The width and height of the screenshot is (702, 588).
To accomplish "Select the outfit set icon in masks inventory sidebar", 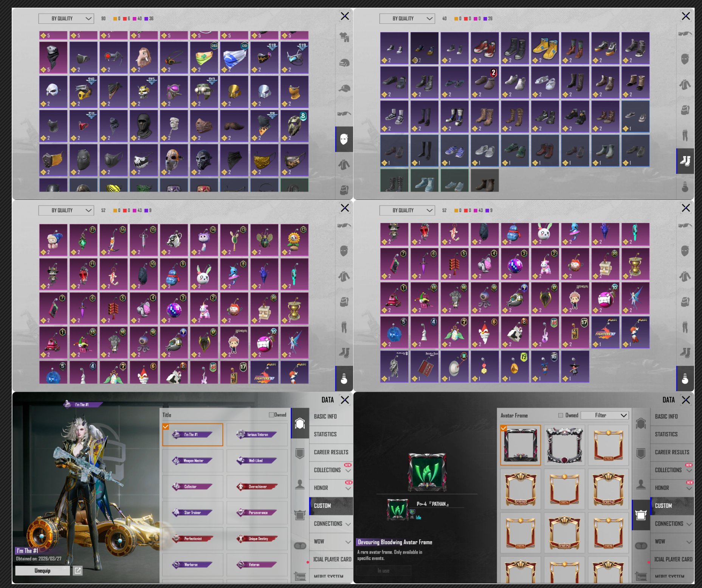I will [344, 37].
